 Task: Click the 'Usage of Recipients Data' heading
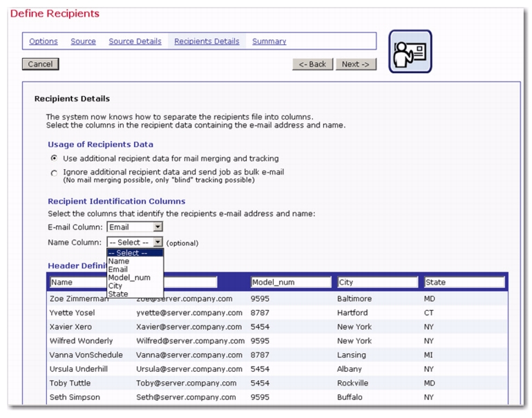pos(100,144)
